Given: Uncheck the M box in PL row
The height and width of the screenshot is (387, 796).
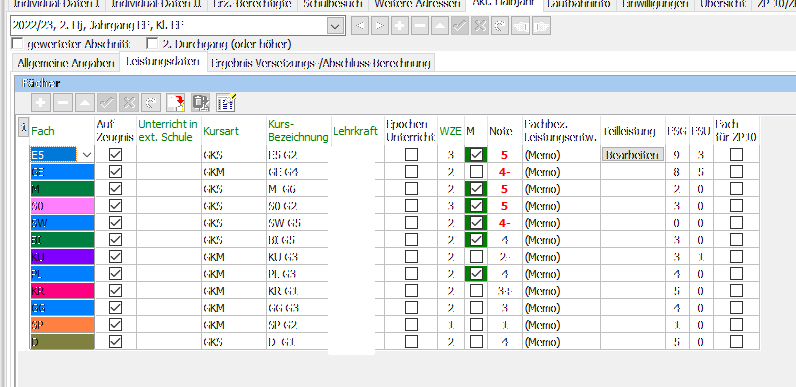Looking at the screenshot, I should (x=476, y=273).
